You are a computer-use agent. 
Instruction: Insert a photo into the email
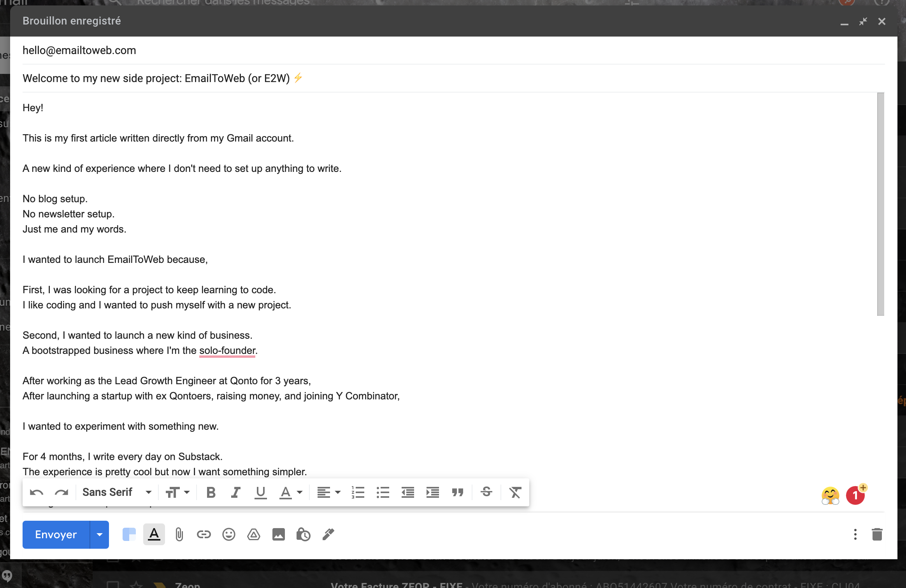pos(278,535)
